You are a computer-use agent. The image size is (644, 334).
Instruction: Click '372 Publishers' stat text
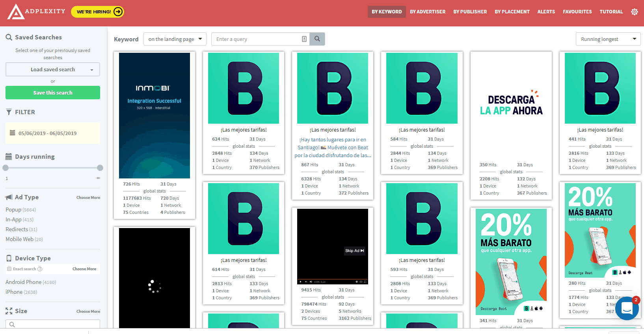point(354,193)
